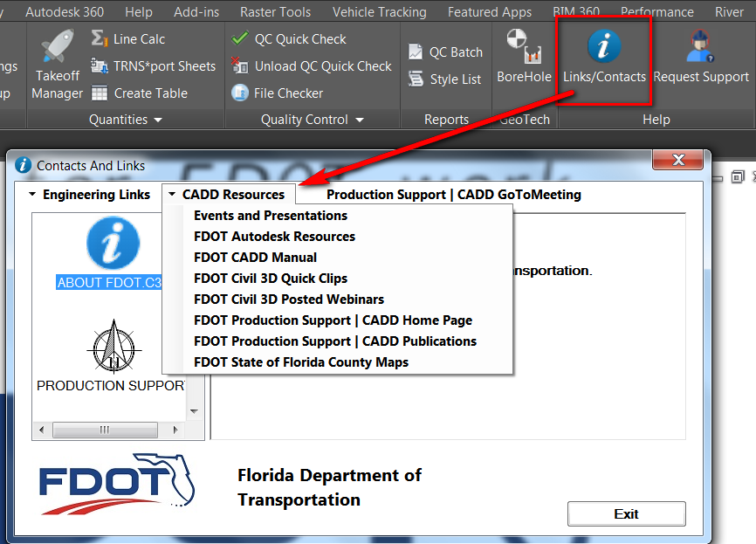Open the File Checker tool
The height and width of the screenshot is (544, 756).
[278, 93]
